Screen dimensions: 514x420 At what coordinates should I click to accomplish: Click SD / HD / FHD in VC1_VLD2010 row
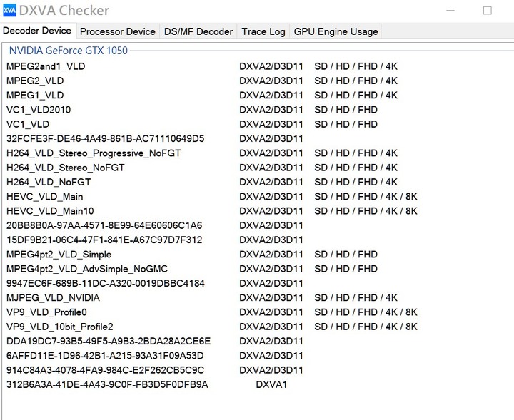(x=346, y=110)
